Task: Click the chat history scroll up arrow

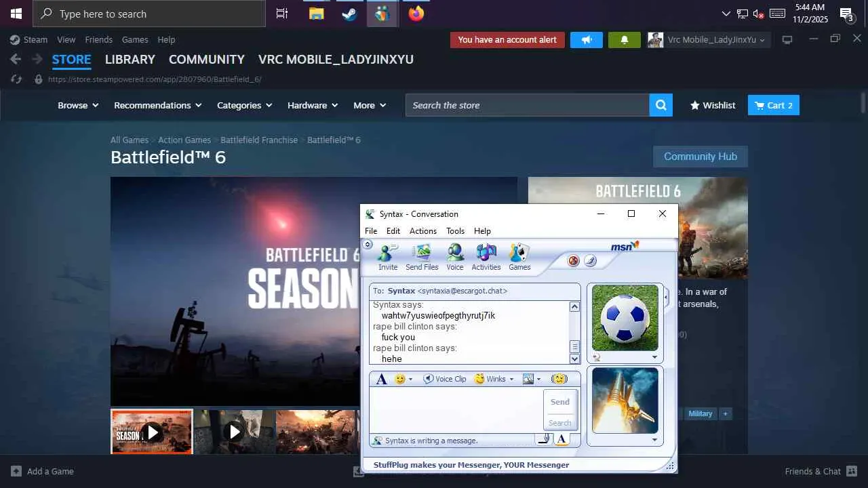Action: (x=574, y=306)
